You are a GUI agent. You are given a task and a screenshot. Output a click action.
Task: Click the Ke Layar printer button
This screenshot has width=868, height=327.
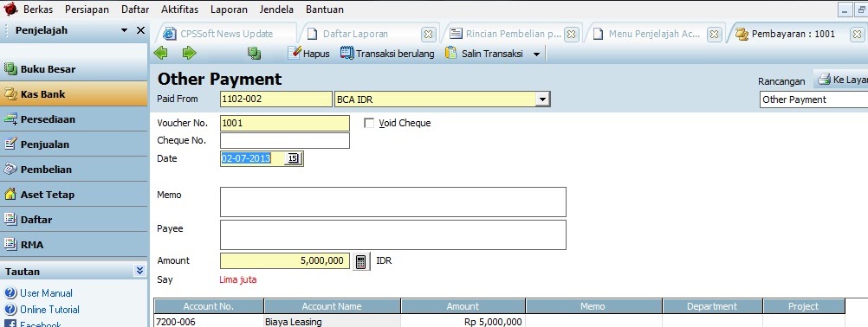(x=841, y=80)
